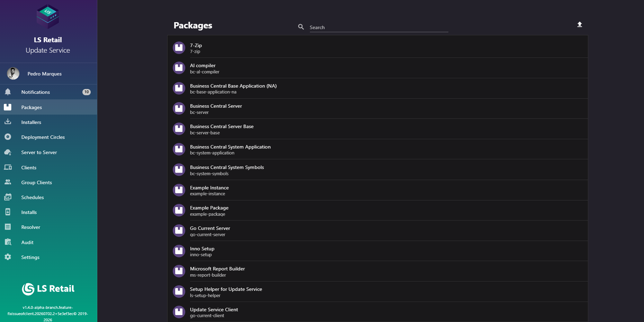The image size is (644, 322).
Task: Open the Clients page
Action: [48, 167]
